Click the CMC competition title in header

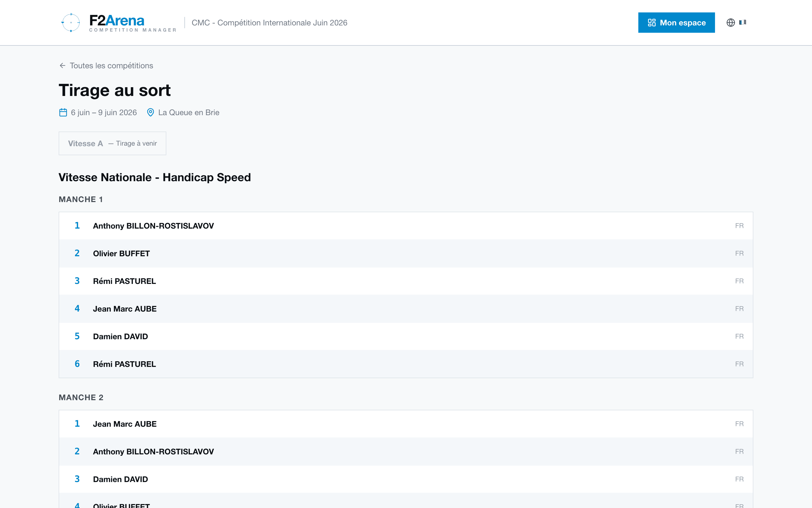270,23
